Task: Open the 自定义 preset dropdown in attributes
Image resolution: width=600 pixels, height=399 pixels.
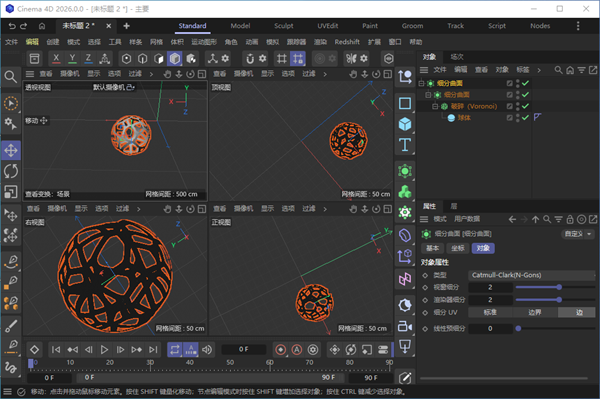Action: click(578, 234)
